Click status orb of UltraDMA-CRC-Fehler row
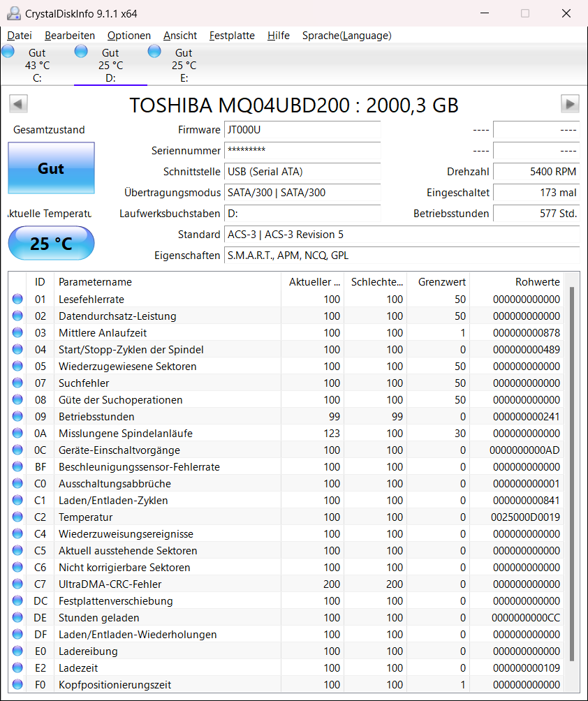Image resolution: width=588 pixels, height=701 pixels. coord(17,584)
